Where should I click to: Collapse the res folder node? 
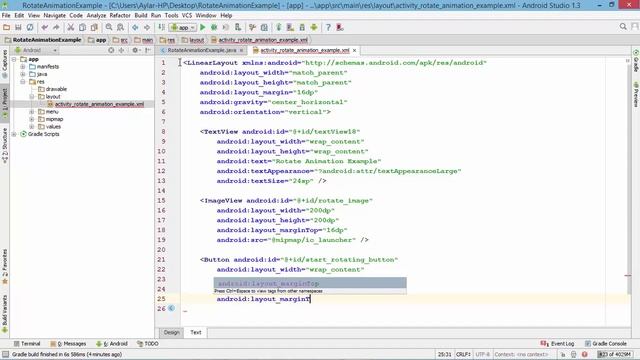click(x=23, y=82)
